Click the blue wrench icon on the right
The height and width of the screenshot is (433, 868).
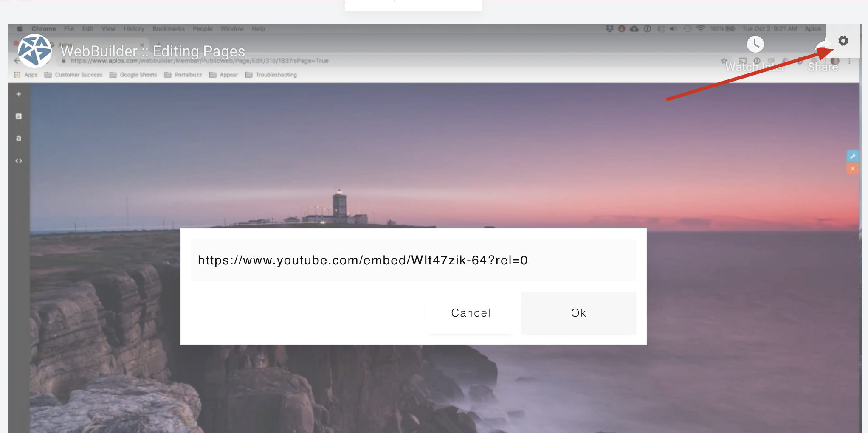coord(852,156)
